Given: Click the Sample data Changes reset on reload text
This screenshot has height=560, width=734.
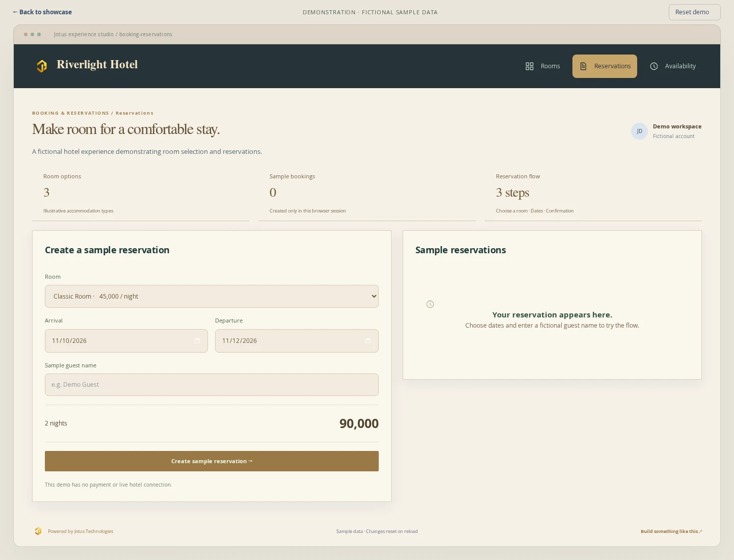Looking at the screenshot, I should [x=377, y=531].
